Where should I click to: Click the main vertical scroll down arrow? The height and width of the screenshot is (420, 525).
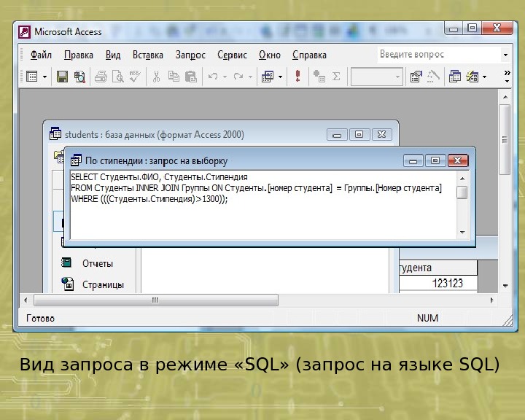pos(505,286)
